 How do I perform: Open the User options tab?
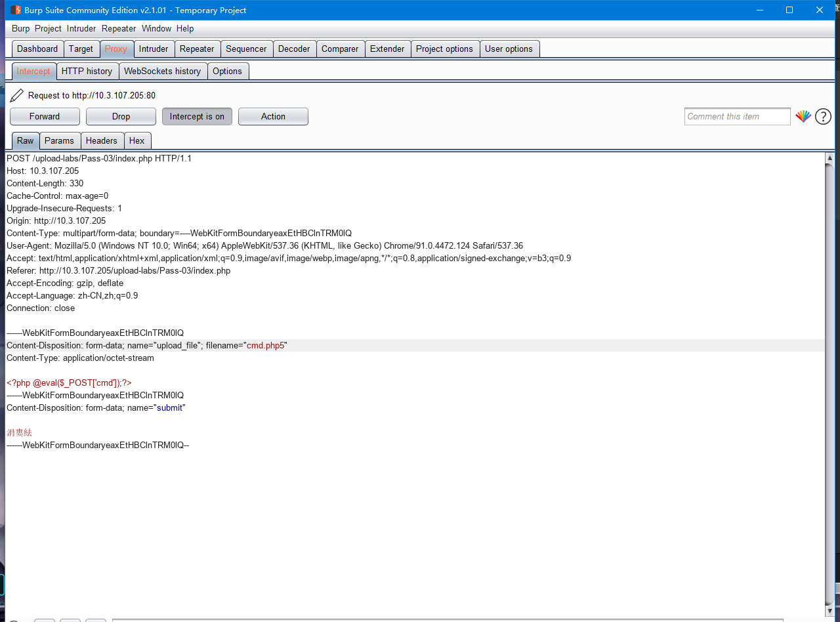point(509,49)
